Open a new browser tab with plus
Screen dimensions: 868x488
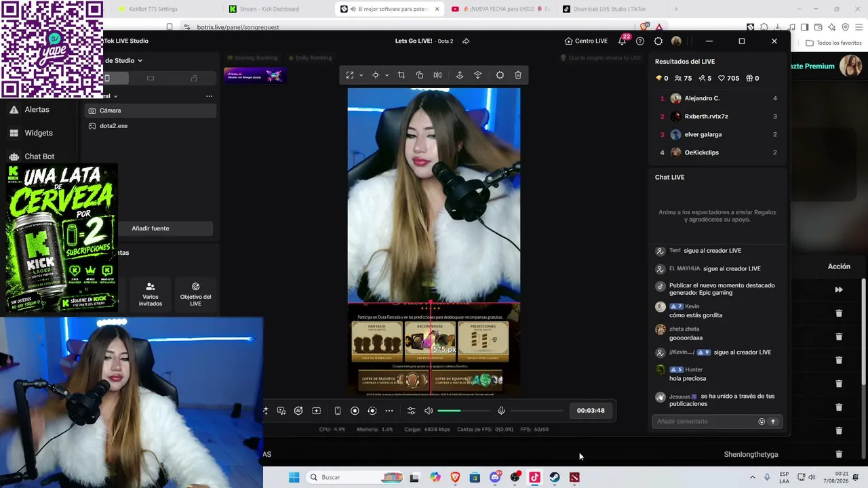tap(675, 9)
